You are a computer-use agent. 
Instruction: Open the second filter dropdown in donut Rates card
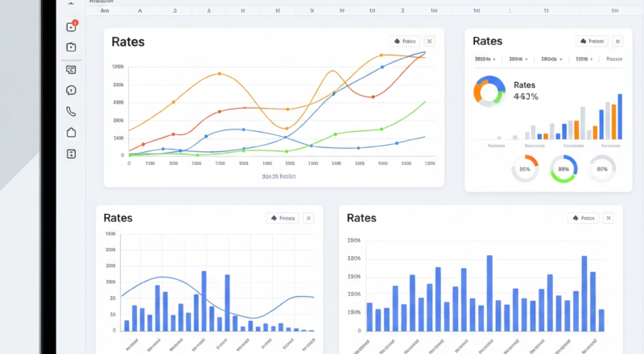point(518,60)
